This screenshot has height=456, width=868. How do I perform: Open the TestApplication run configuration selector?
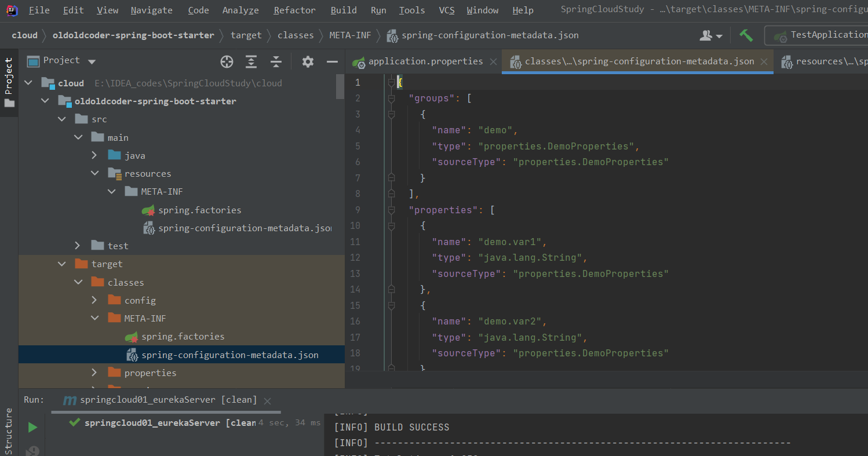tap(823, 35)
